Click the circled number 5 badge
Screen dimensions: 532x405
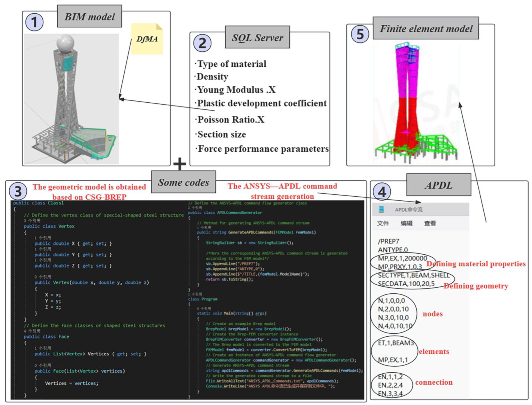[360, 34]
